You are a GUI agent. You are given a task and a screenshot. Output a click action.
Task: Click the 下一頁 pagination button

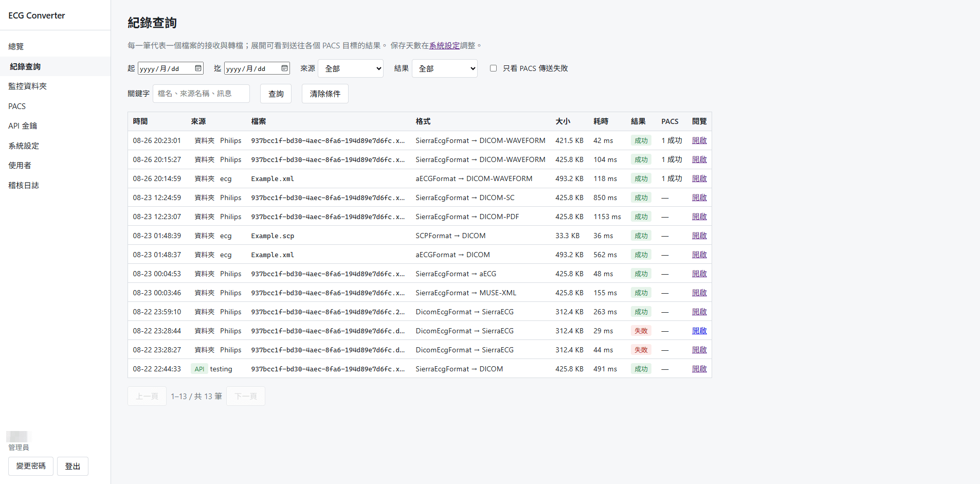(x=246, y=396)
